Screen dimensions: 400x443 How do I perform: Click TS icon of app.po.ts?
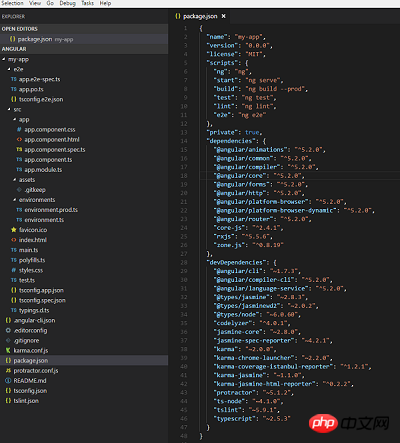14,89
